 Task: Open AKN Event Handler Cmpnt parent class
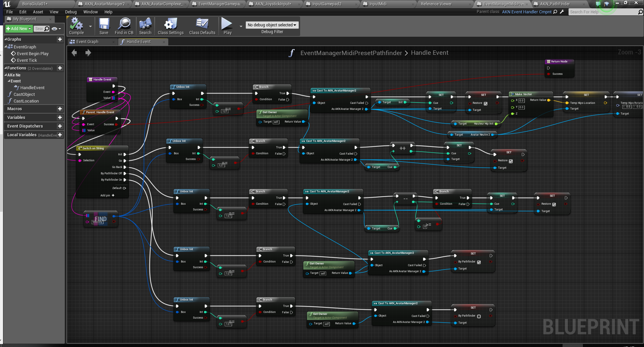coord(527,12)
